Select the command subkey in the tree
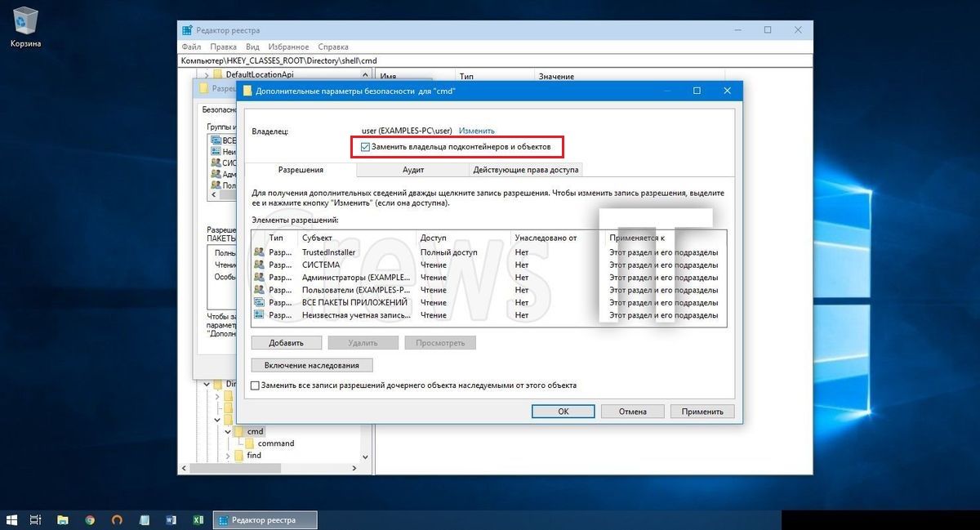Image resolution: width=980 pixels, height=530 pixels. [x=276, y=443]
